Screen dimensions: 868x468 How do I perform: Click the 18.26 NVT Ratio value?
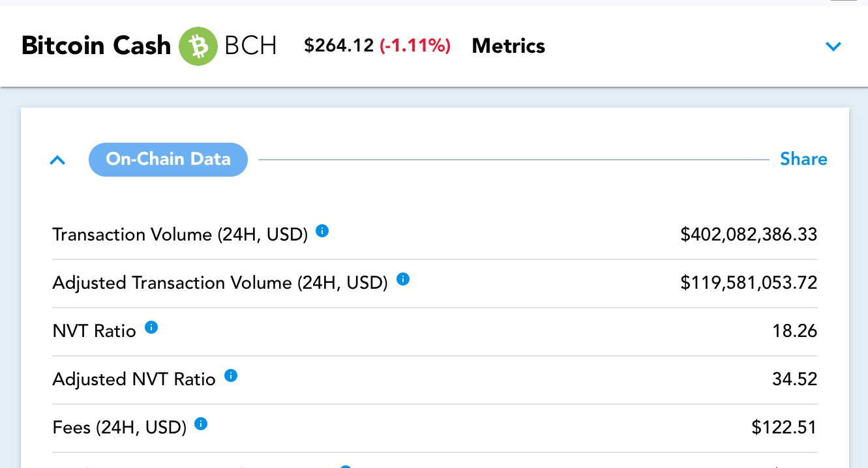click(795, 331)
